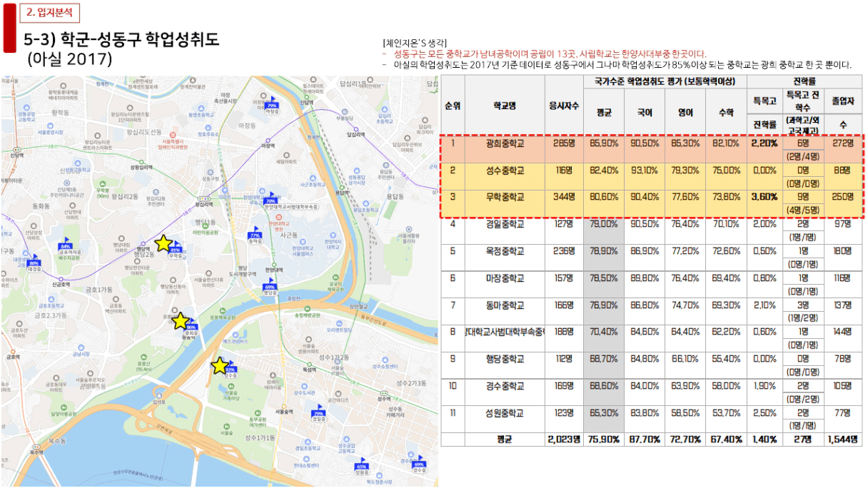Click 광희중학교 in the table

coord(504,143)
